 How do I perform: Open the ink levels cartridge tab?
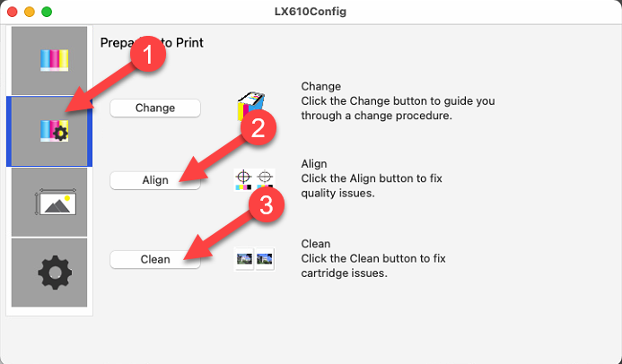(49, 61)
